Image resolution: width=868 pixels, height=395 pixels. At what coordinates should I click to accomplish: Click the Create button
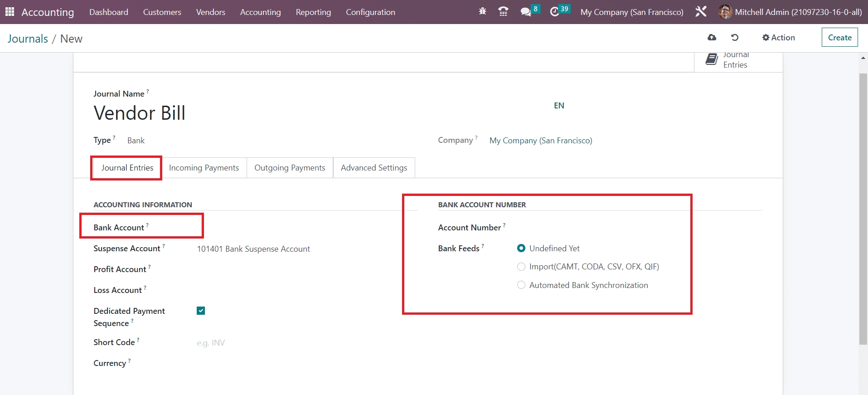tap(839, 38)
